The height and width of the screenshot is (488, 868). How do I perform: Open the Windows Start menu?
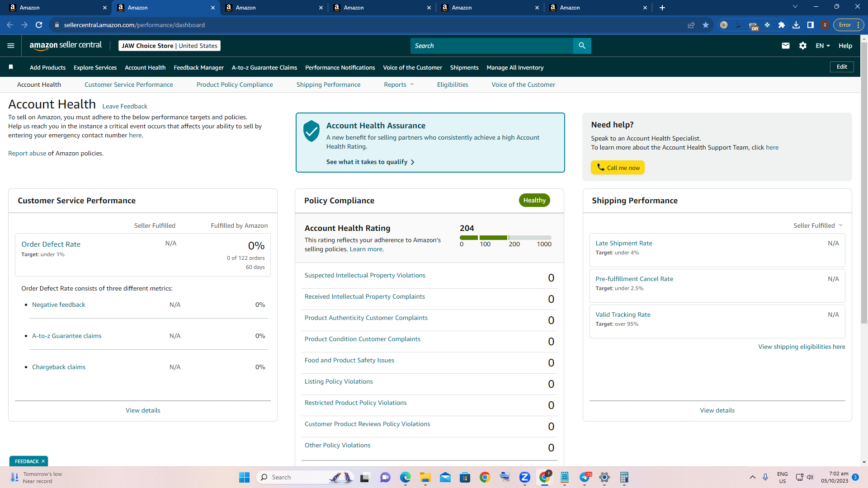(244, 477)
